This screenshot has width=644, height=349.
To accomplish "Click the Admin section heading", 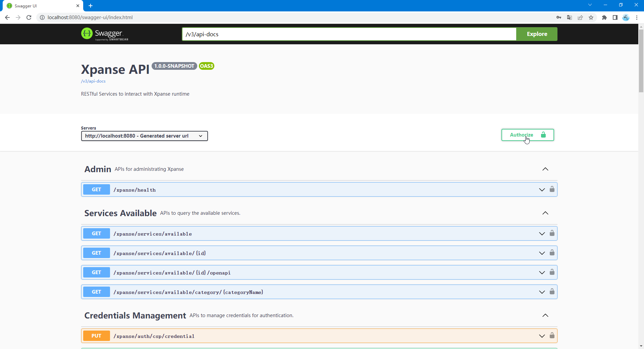I will click(98, 169).
